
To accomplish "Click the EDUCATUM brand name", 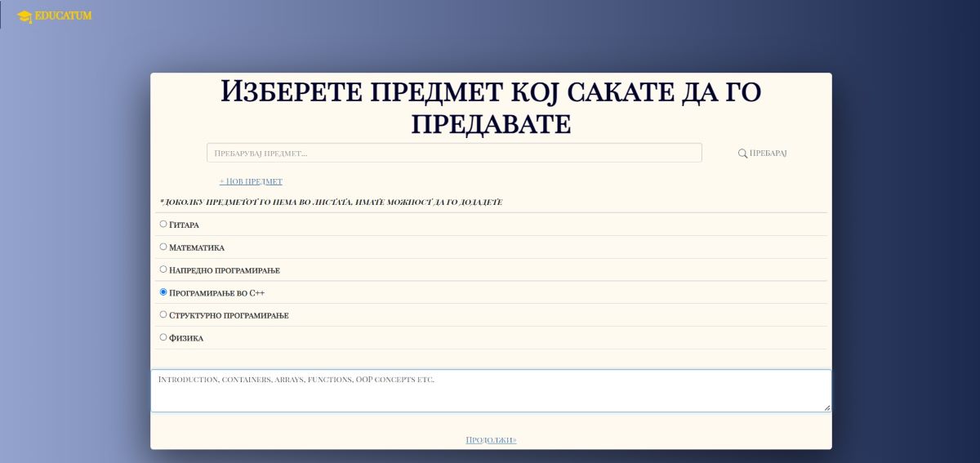I will [64, 16].
